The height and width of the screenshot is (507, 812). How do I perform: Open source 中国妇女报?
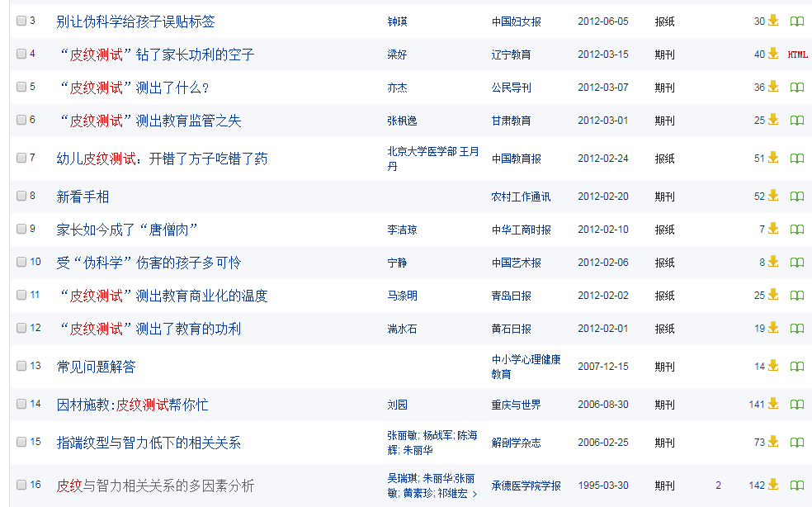(517, 21)
